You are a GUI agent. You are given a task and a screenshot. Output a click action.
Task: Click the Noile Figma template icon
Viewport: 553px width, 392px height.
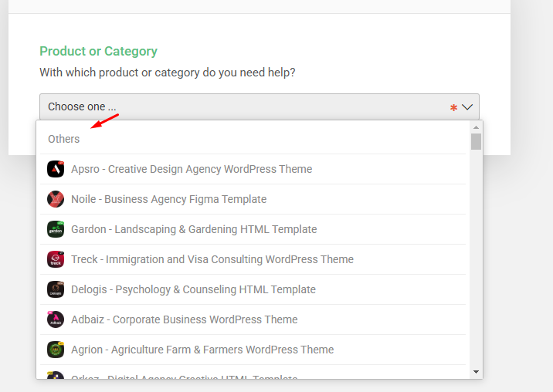point(56,199)
